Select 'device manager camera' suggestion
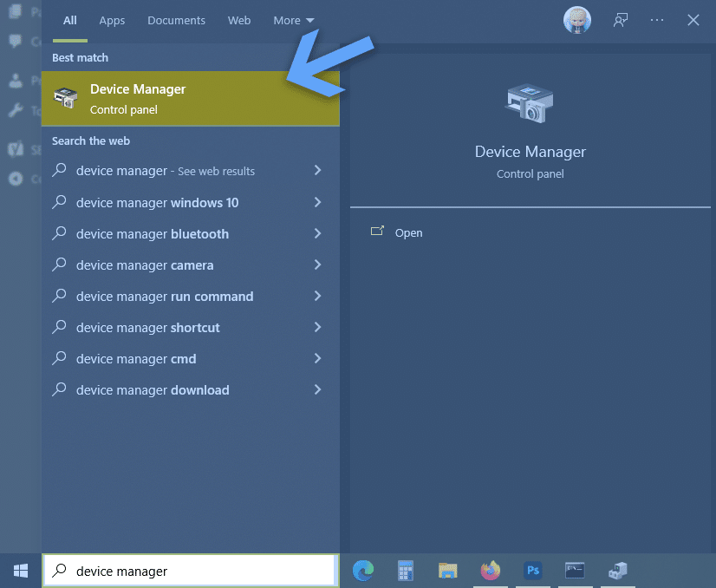This screenshot has height=588, width=716. (x=191, y=265)
